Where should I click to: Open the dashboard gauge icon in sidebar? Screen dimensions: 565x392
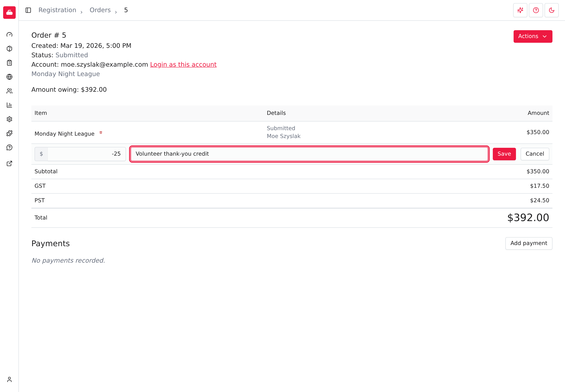(9, 35)
